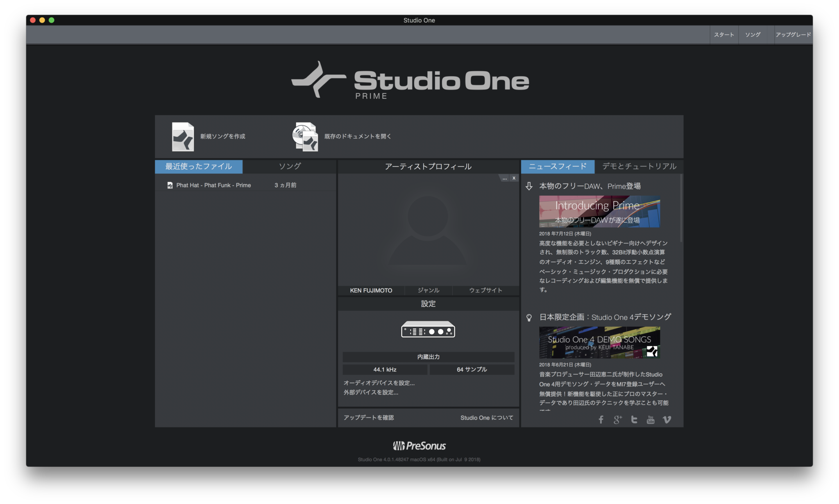Click the YouTube icon
This screenshot has height=504, width=839.
pos(650,419)
